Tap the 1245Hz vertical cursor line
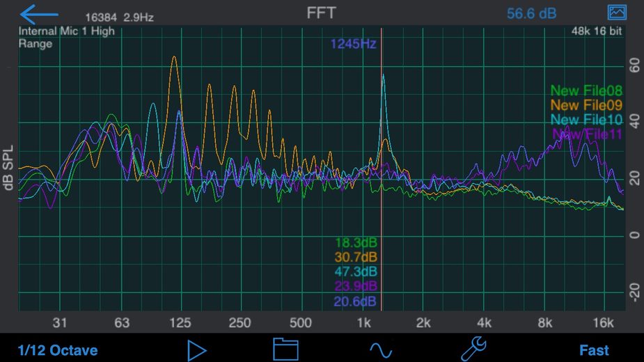This screenshot has height=362, width=644. tap(381, 169)
